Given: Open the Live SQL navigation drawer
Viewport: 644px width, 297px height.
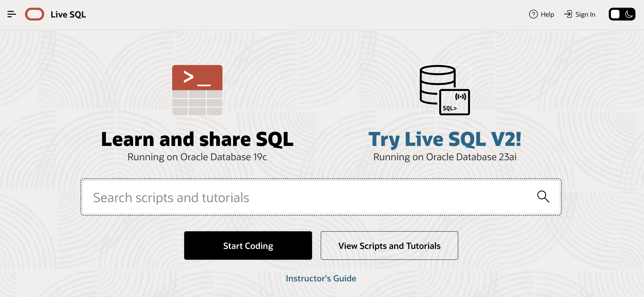Looking at the screenshot, I should 11,14.
